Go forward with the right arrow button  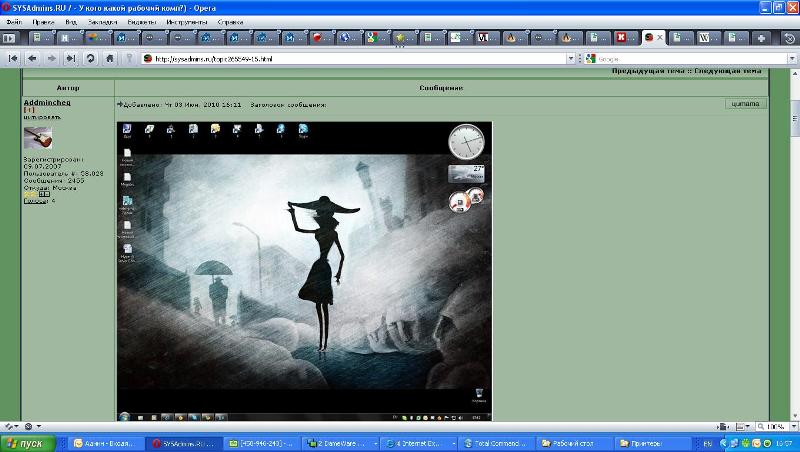52,59
